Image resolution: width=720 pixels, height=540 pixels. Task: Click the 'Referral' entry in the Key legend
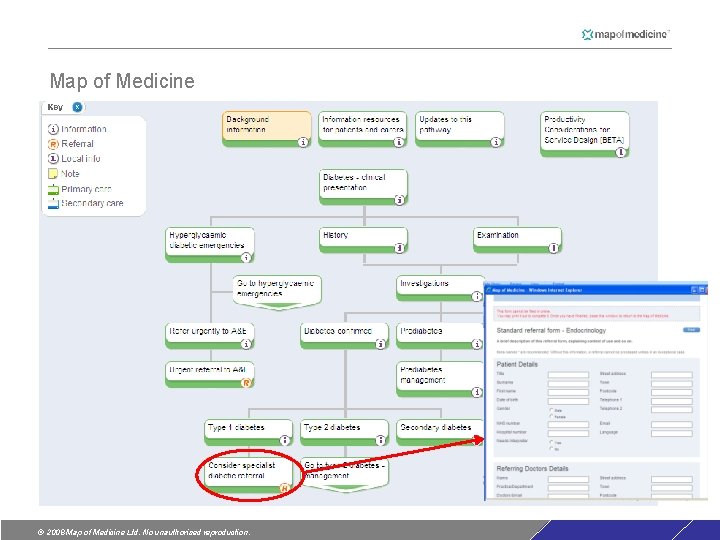(x=71, y=144)
